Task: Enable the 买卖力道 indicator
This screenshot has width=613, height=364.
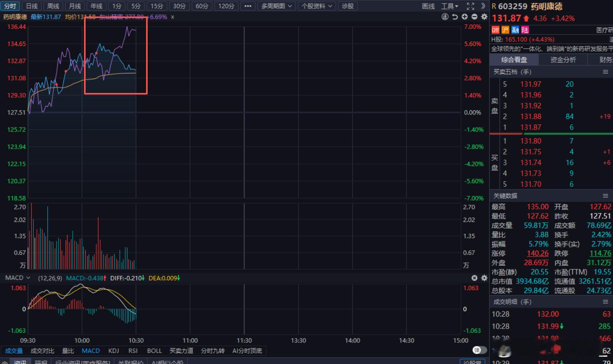Action: 181,351
